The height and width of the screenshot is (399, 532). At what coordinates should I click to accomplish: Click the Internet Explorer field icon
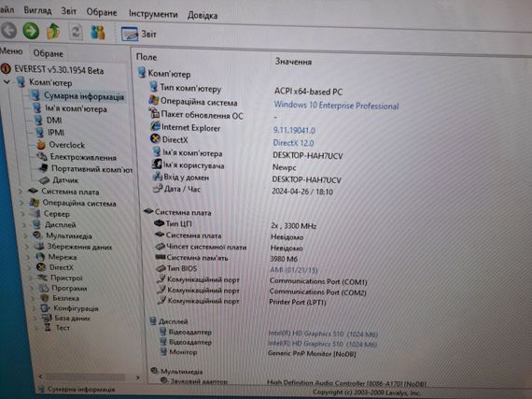[x=155, y=126]
